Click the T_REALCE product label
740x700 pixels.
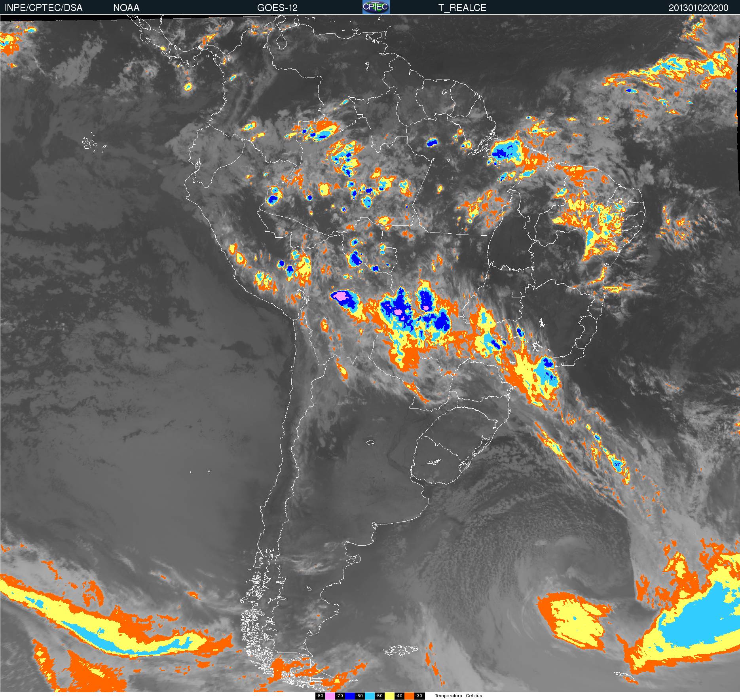click(x=462, y=8)
